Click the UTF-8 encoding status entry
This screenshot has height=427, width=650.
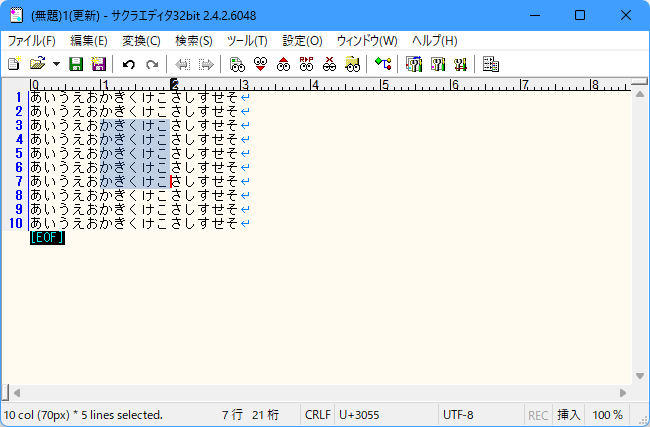458,415
